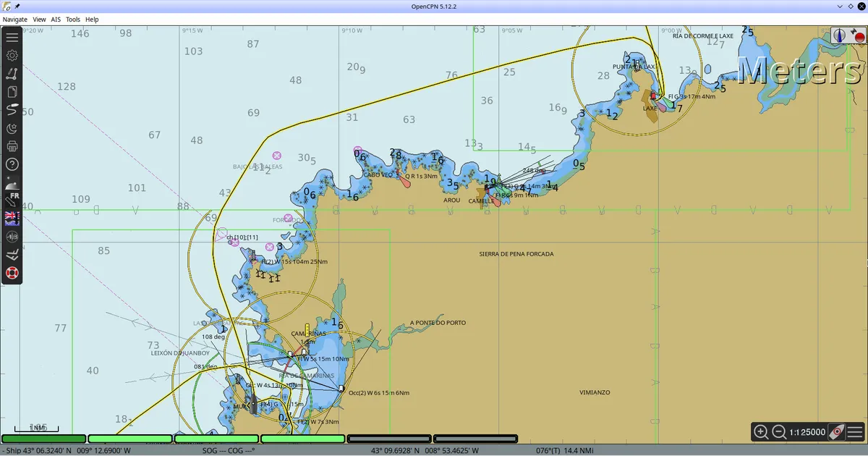
Task: Click the Print Chart icon
Action: [x=12, y=146]
